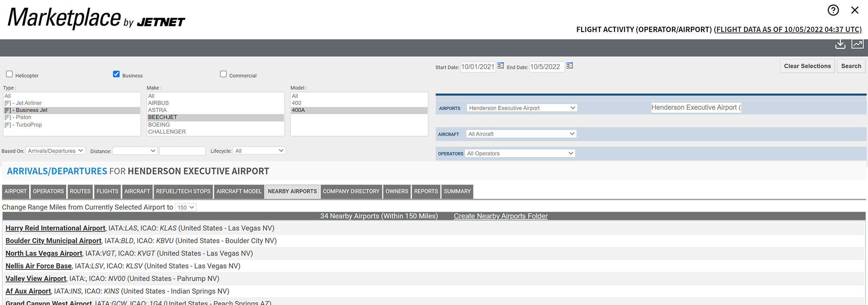Select Piston in the Type list

[x=72, y=117]
